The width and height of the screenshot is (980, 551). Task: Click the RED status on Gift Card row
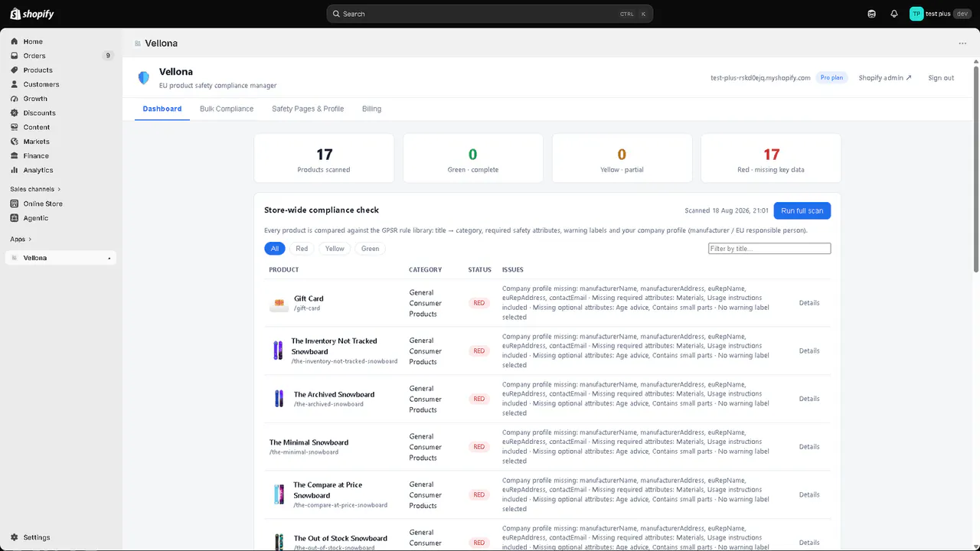point(479,303)
